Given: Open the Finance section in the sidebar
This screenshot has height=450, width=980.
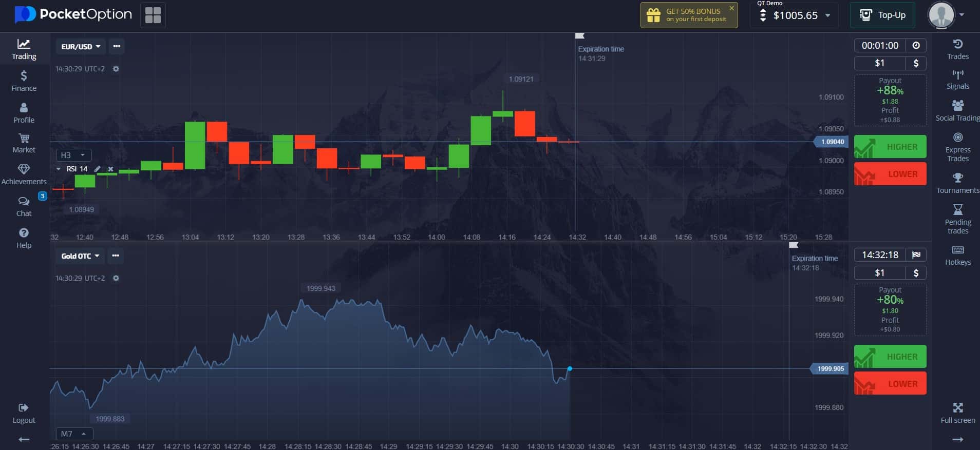Looking at the screenshot, I should tap(24, 81).
